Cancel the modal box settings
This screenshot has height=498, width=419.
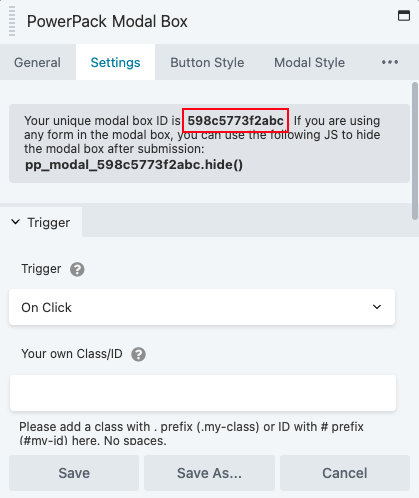[x=345, y=473]
